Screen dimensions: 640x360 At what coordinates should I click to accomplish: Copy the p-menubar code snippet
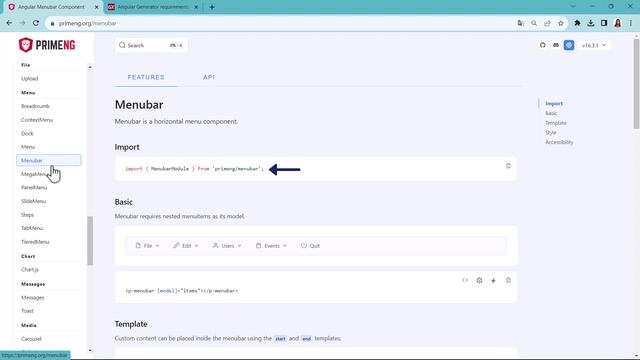tap(508, 280)
